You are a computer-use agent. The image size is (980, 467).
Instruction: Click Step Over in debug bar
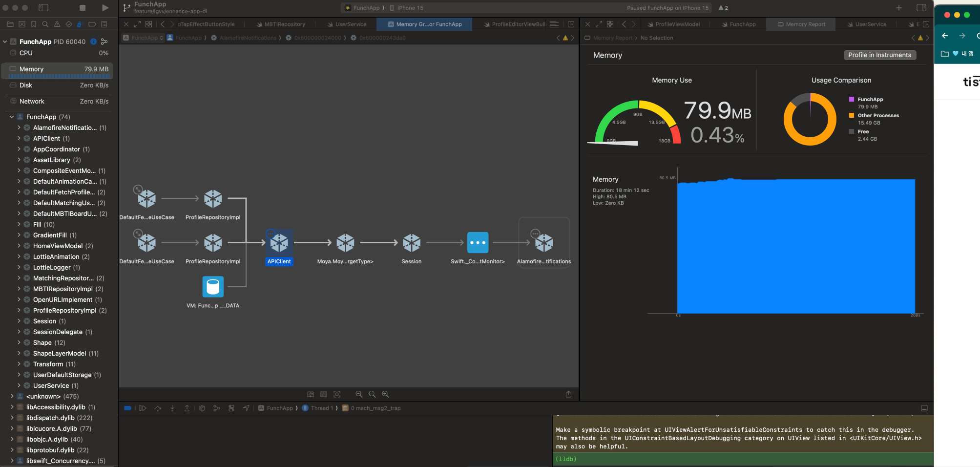click(158, 408)
